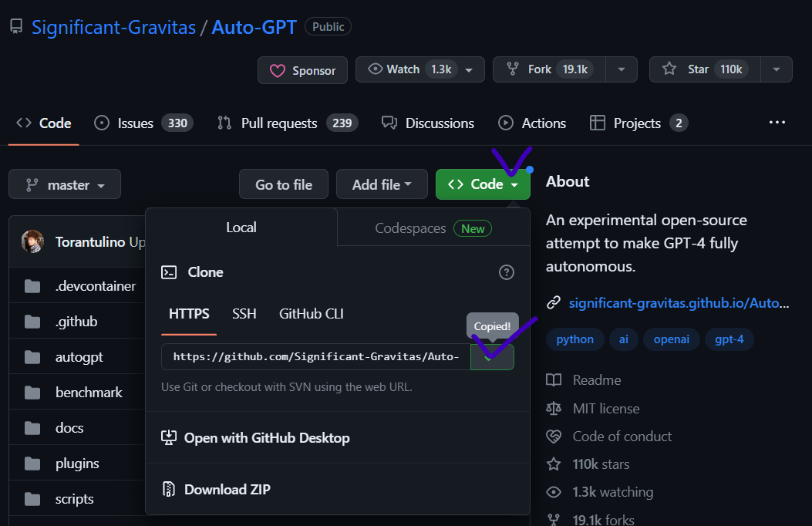Switch to the Code repository tab
Viewport: 812px width, 526px height.
point(44,123)
